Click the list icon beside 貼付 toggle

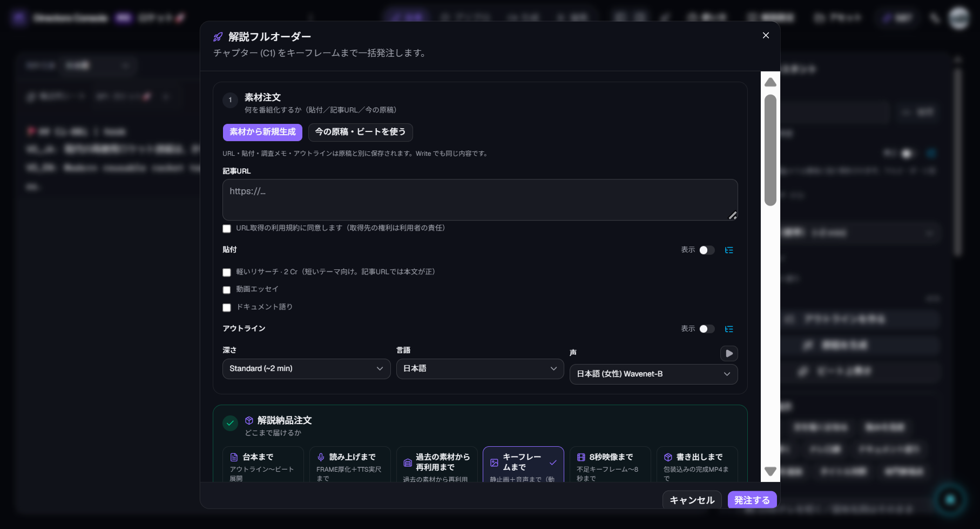click(729, 250)
